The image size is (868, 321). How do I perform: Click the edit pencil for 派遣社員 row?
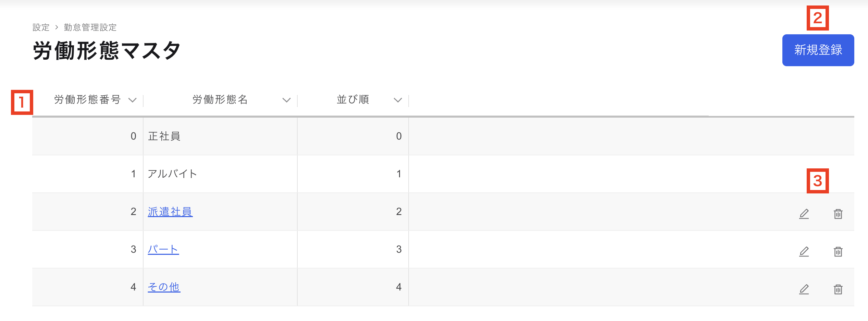804,214
